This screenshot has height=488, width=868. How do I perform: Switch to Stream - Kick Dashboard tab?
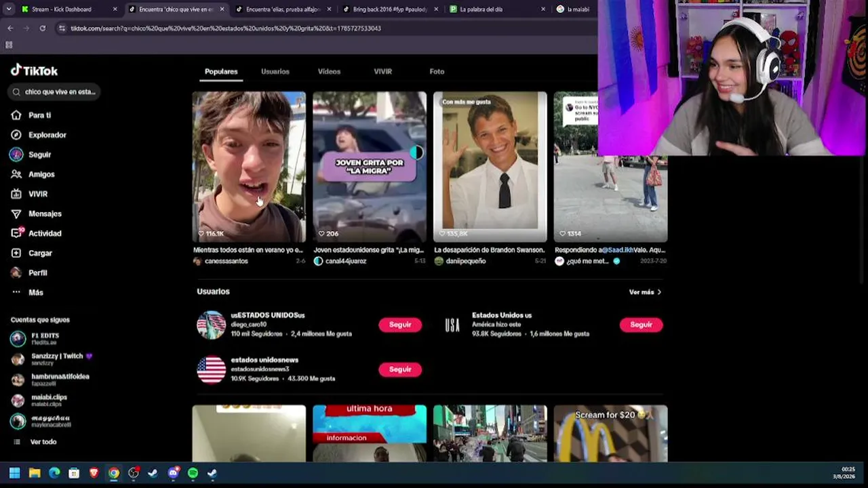click(69, 9)
